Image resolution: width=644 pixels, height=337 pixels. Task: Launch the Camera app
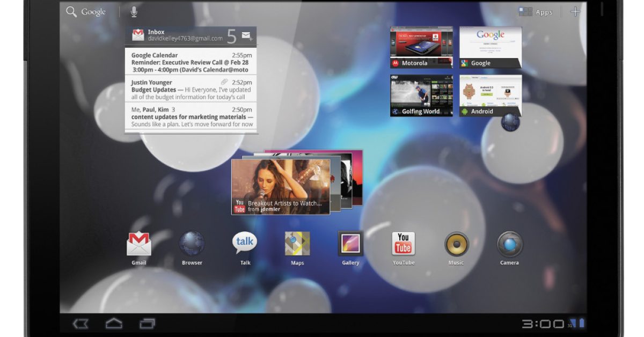pyautogui.click(x=509, y=244)
